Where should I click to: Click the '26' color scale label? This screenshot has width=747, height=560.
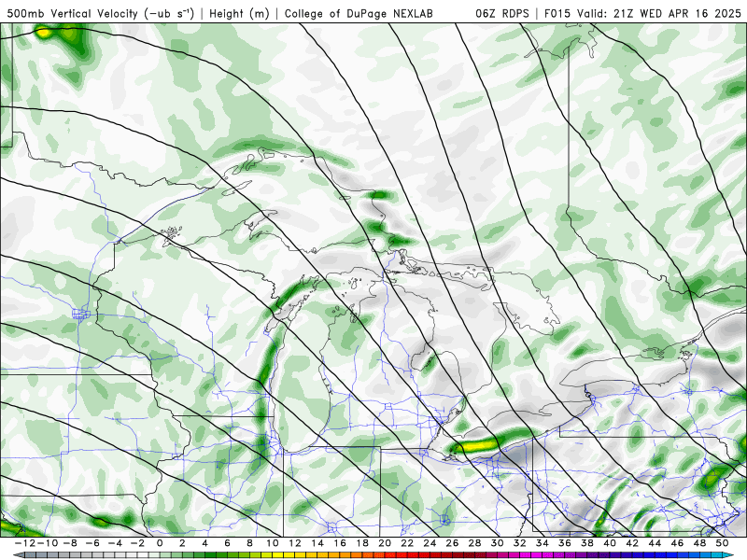pos(452,543)
